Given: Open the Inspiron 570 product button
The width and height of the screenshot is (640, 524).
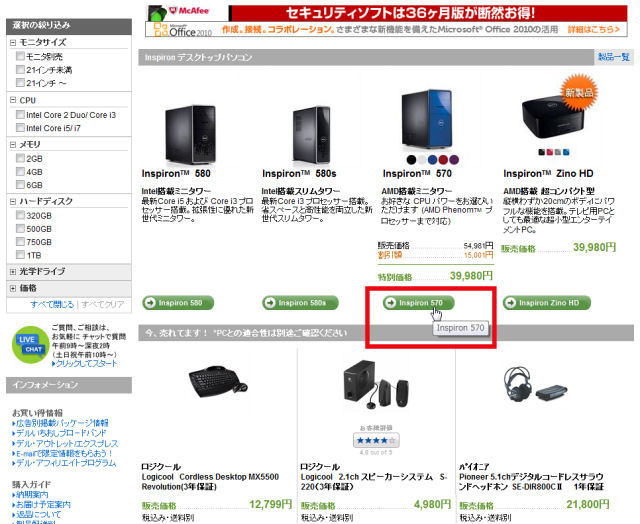Looking at the screenshot, I should coord(419,303).
